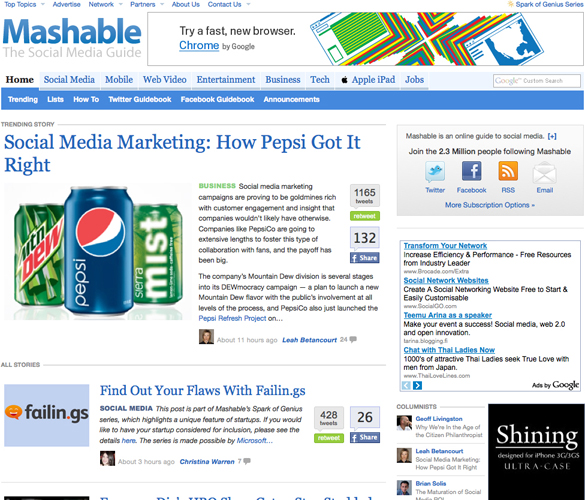This screenshot has width=585, height=500.
Task: Open Teemu Arina as a speaker link
Action: pyautogui.click(x=448, y=315)
